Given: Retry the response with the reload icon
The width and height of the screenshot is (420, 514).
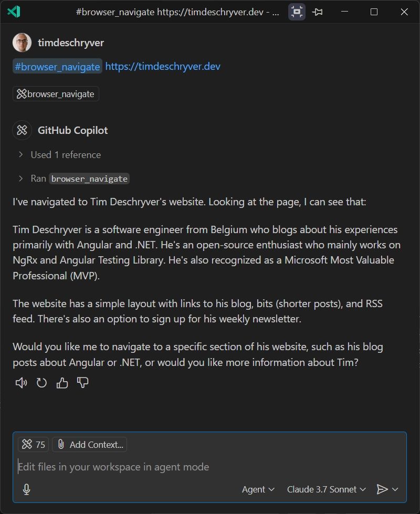Looking at the screenshot, I should 41,383.
